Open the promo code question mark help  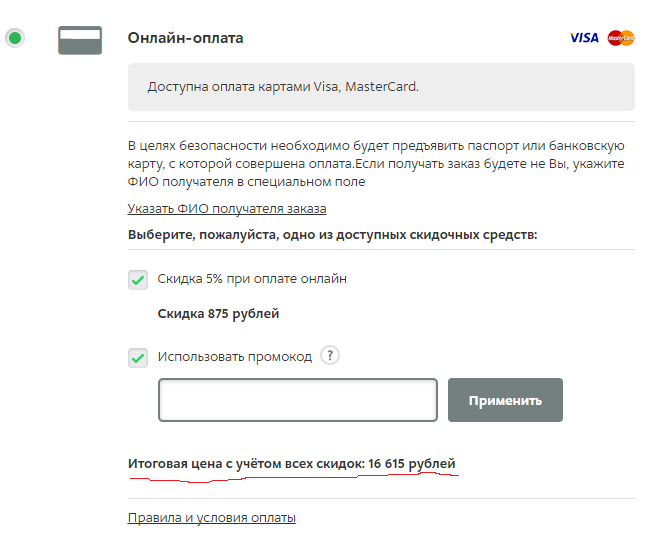pyautogui.click(x=330, y=355)
